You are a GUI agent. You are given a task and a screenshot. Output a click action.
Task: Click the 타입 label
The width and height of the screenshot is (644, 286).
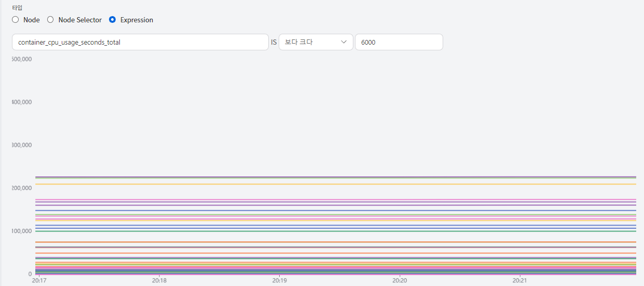click(18, 8)
